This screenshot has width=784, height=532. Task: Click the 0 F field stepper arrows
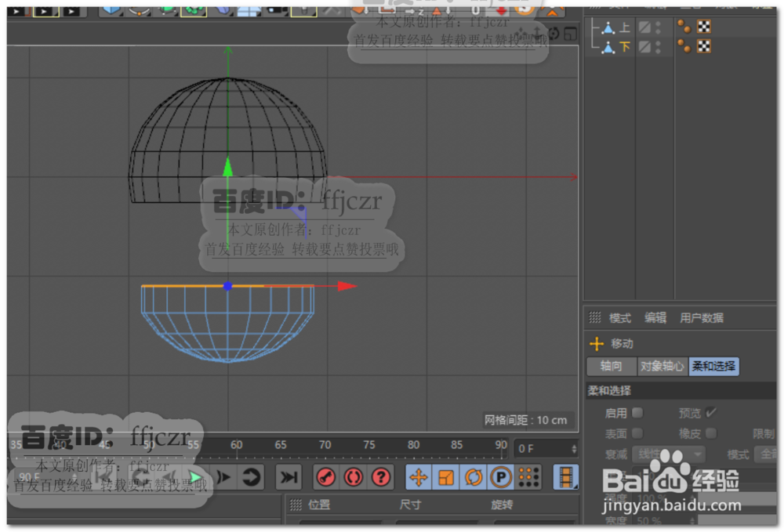[x=574, y=449]
